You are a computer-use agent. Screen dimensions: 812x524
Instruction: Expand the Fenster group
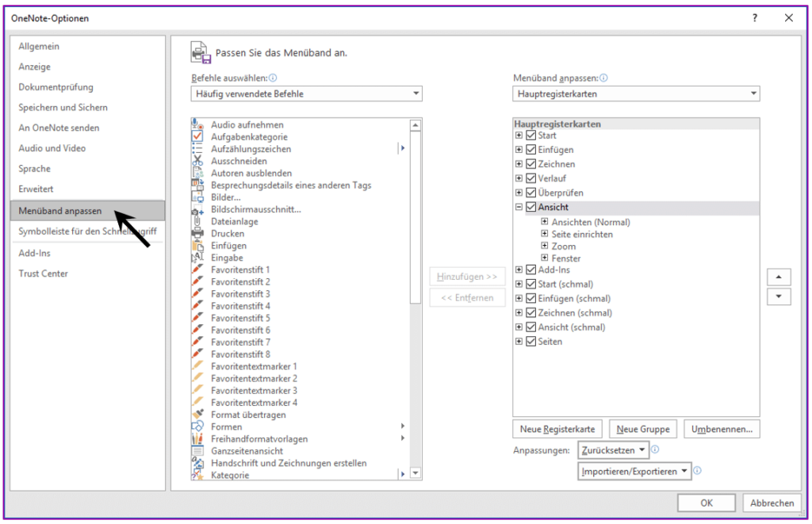[544, 258]
